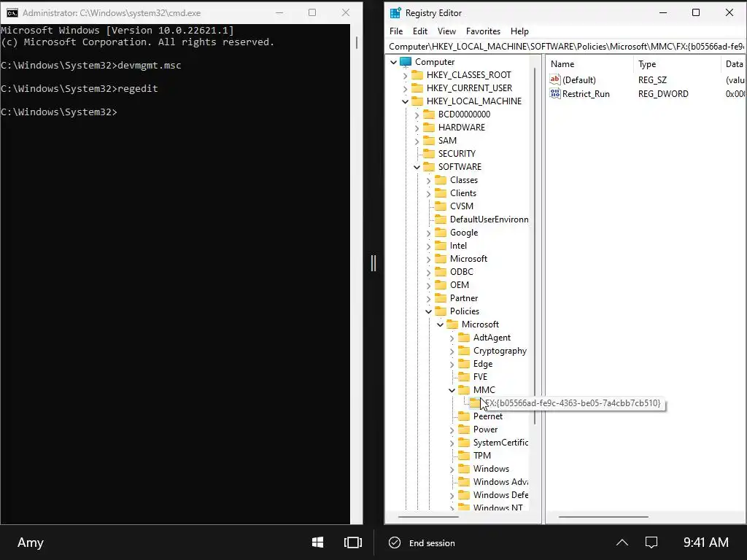Open the View menu in Registry Editor
This screenshot has height=560, width=747.
(446, 31)
